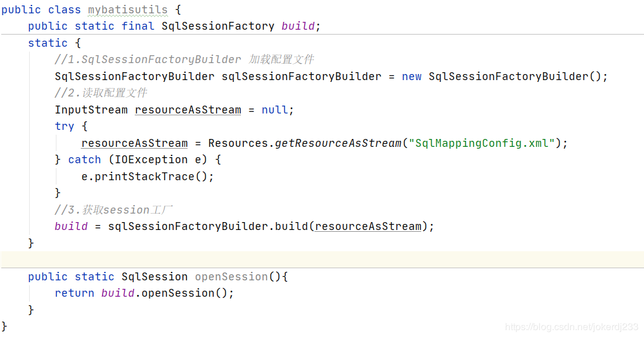Click the comment //2.读取配置文件
This screenshot has width=644, height=338.
tap(101, 93)
